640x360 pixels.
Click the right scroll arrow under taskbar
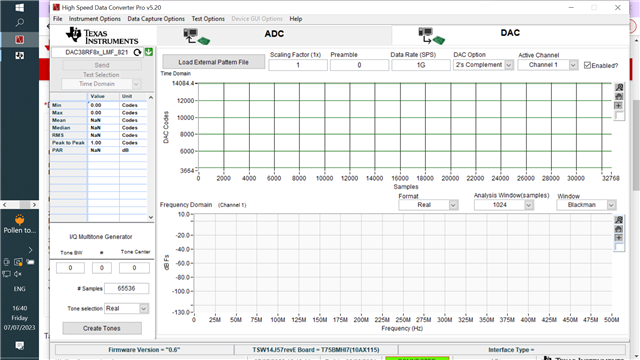(x=34, y=204)
